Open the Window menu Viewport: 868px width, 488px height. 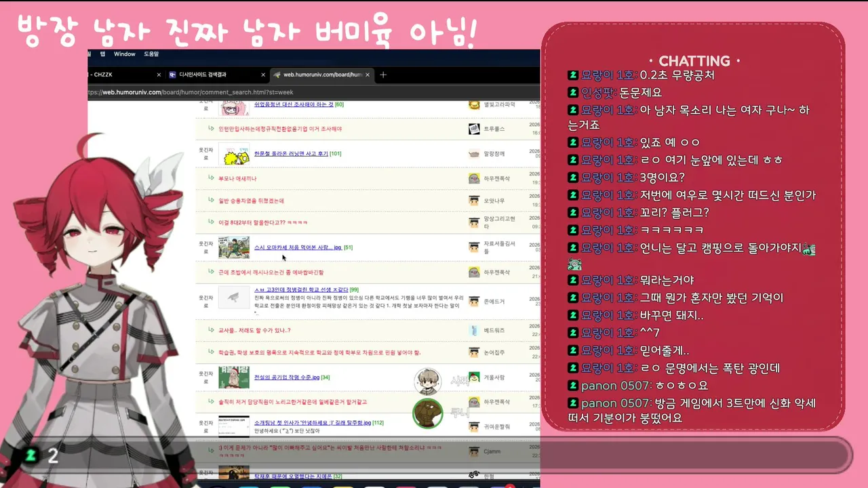point(124,54)
